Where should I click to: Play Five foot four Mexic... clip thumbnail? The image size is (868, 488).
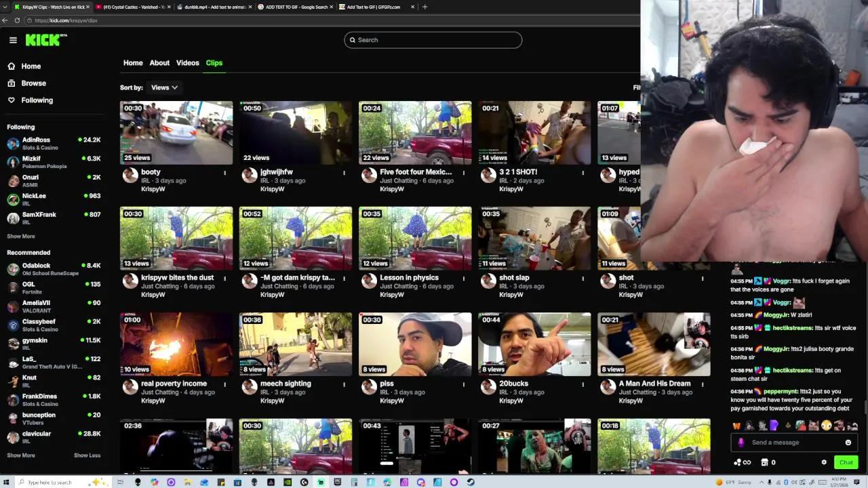415,132
